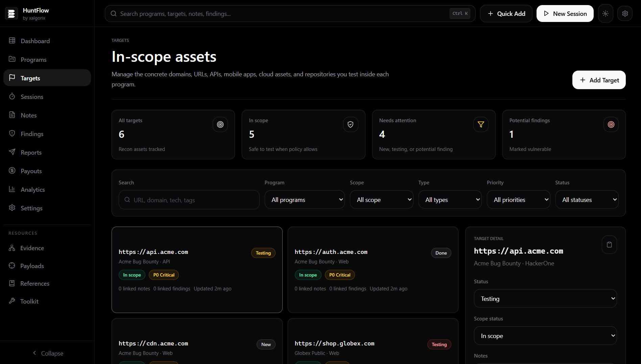Screen dimensions: 641x364
Task: Navigate to Findings
Action: (47, 134)
